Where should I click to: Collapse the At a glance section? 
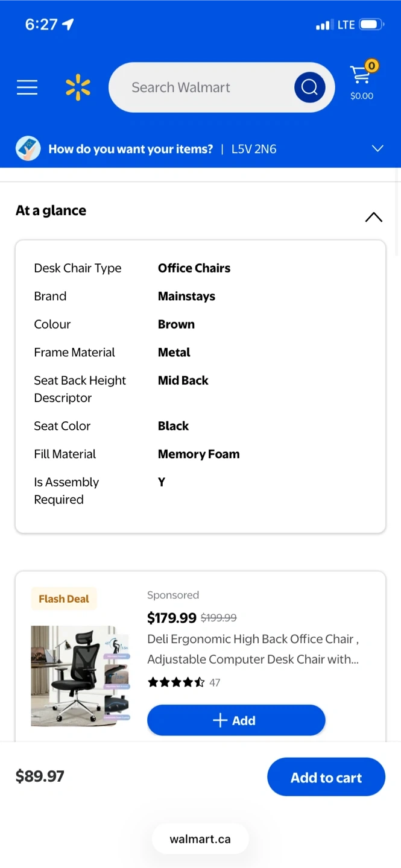(373, 217)
